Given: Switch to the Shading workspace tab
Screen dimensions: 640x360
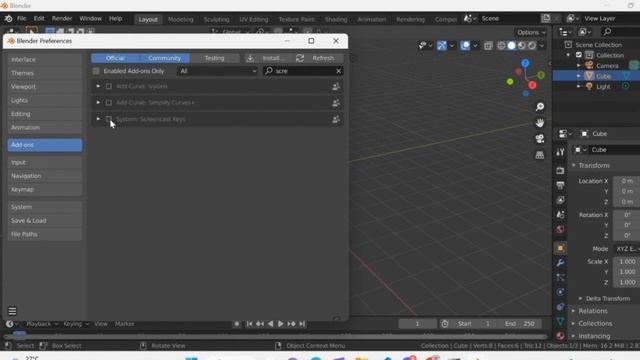Looking at the screenshot, I should click(x=336, y=19).
